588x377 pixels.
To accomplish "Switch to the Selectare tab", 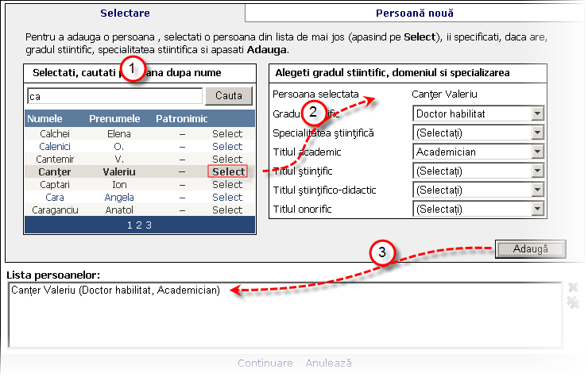I will pos(125,13).
